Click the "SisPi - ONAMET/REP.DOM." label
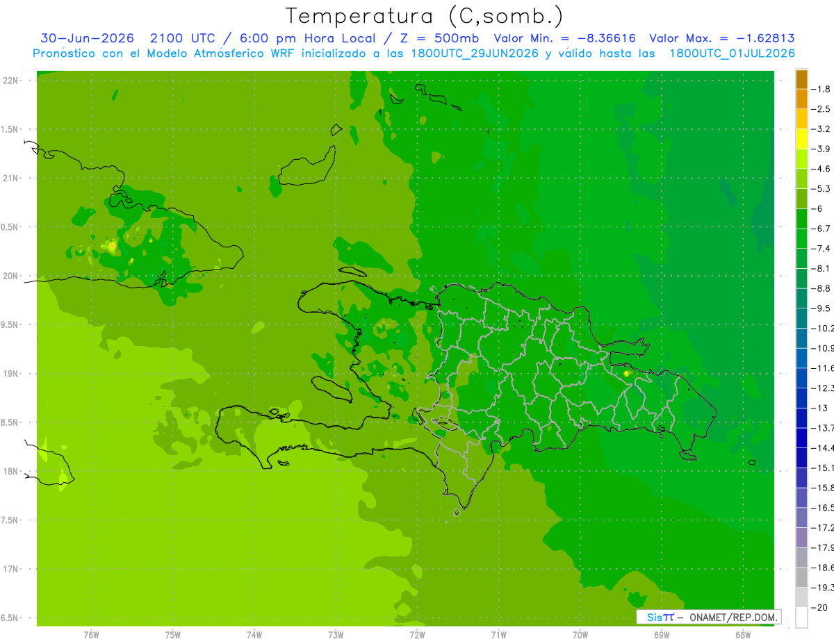 click(710, 617)
